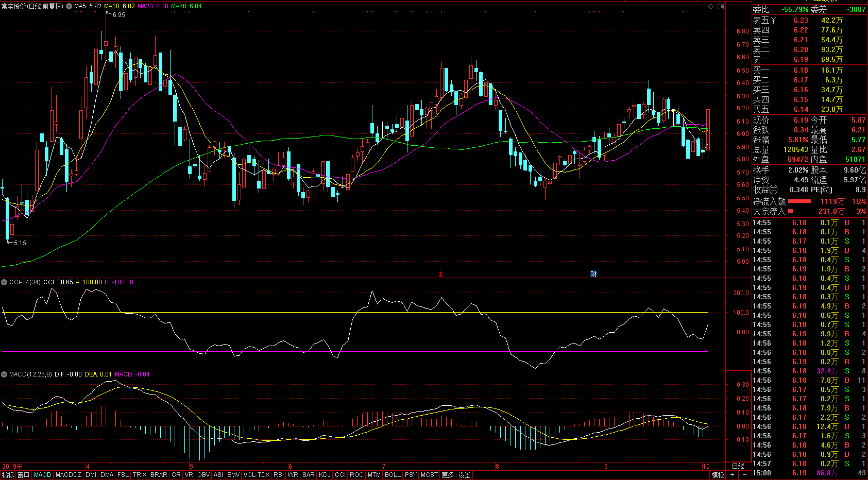Zoom in with the plus button
The height and width of the screenshot is (480, 868).
coord(732,475)
